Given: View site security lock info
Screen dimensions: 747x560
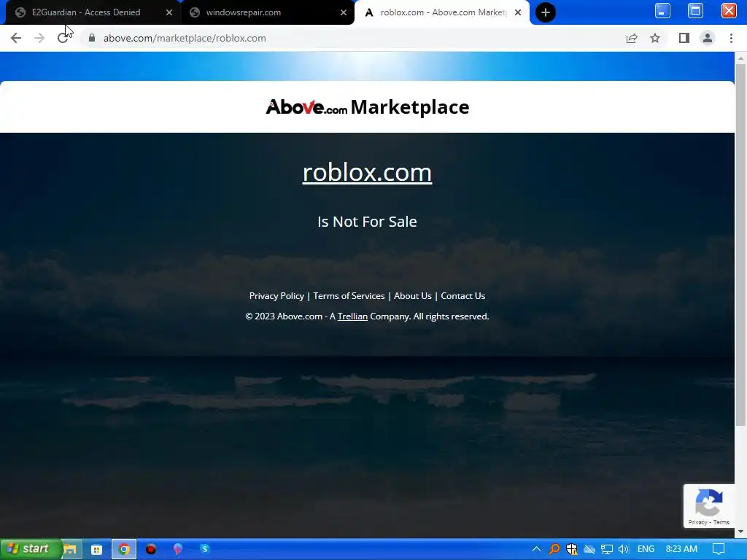Looking at the screenshot, I should click(x=92, y=38).
